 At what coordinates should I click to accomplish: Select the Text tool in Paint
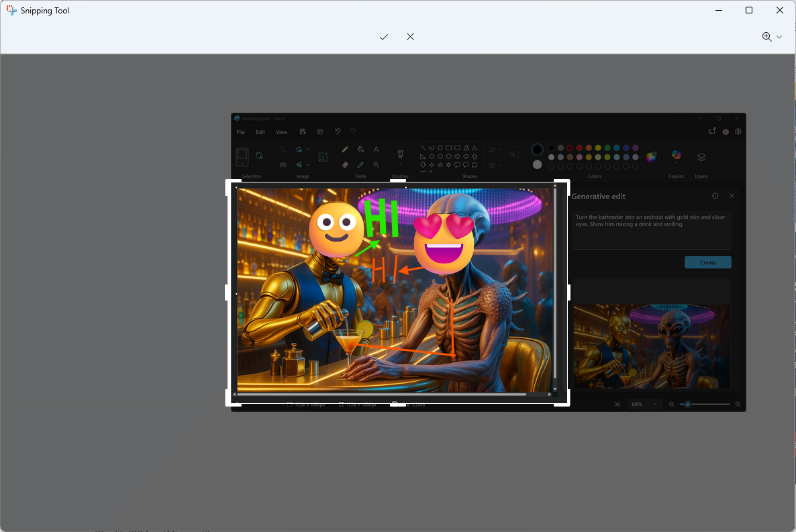pyautogui.click(x=376, y=150)
